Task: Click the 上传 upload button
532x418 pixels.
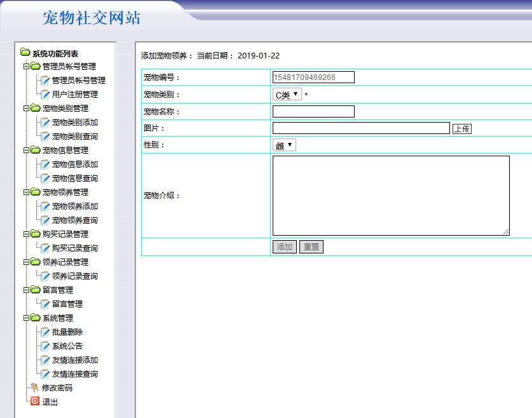Action: pos(462,129)
